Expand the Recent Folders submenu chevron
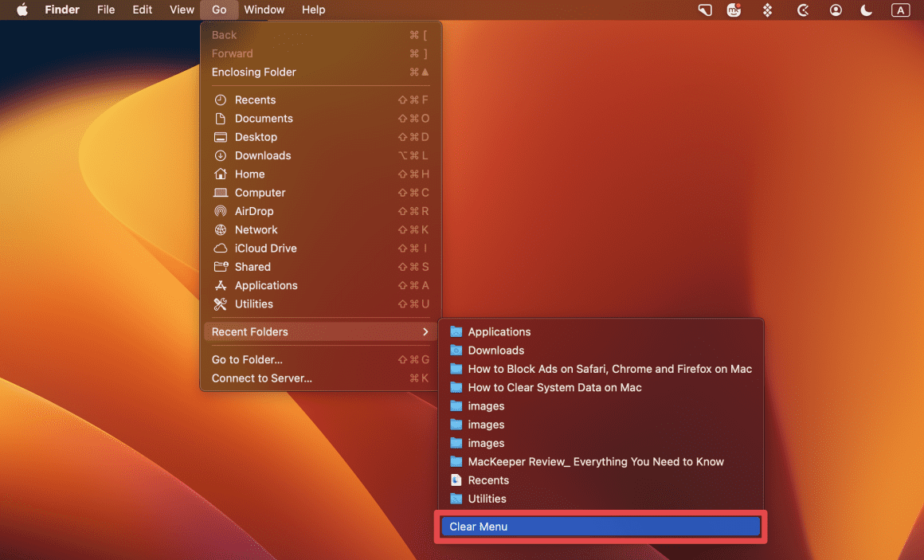Screen dimensions: 924x560 [x=426, y=331]
